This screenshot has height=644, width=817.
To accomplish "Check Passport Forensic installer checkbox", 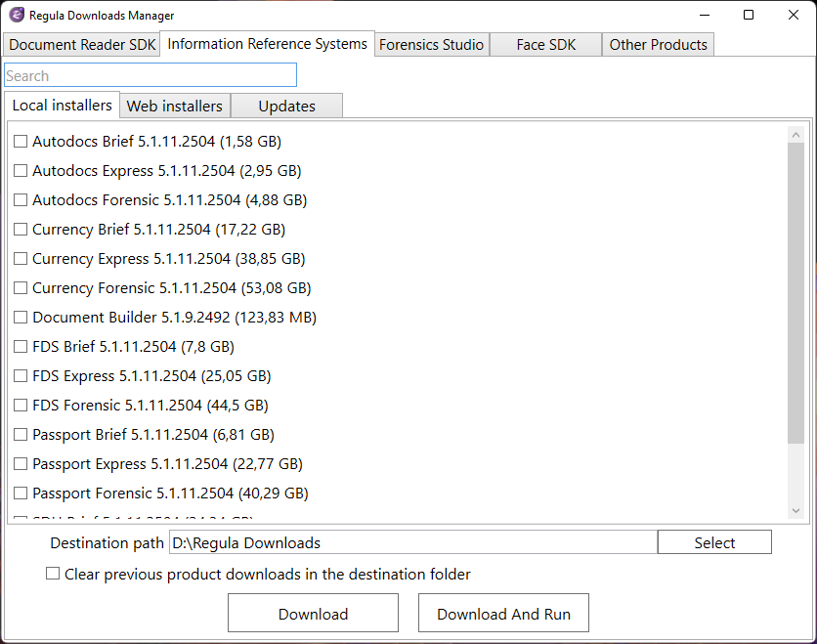I will 21,493.
